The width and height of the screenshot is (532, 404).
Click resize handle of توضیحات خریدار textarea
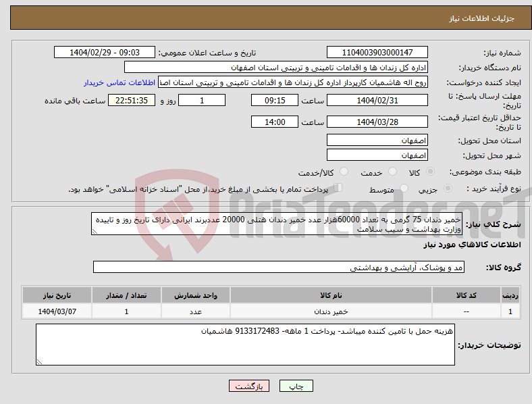pyautogui.click(x=39, y=362)
